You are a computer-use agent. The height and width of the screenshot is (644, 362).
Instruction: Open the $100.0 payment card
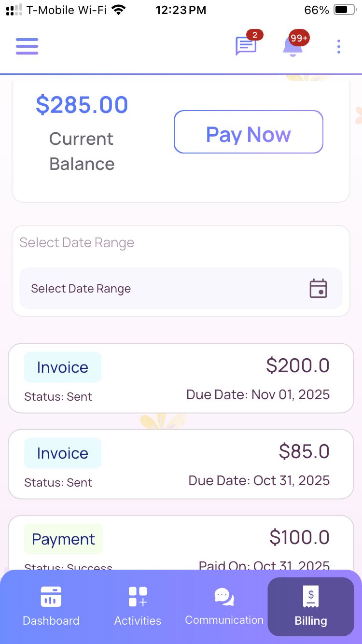click(x=181, y=543)
